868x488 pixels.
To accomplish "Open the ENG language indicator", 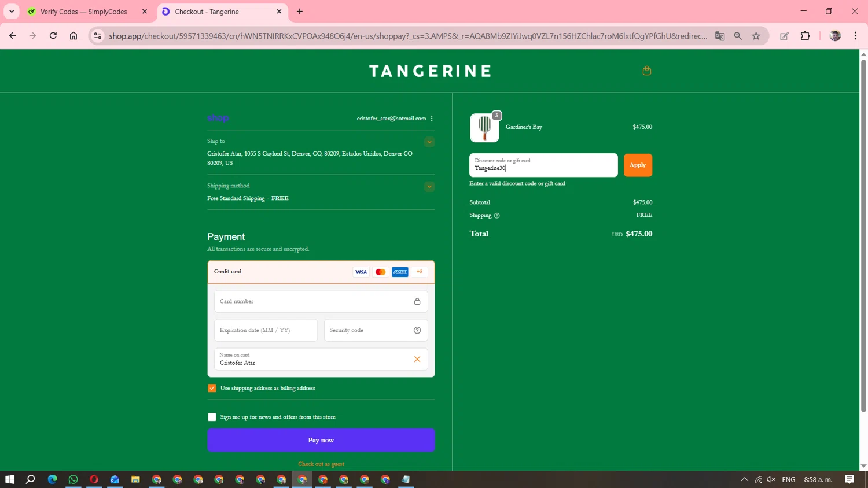I will pyautogui.click(x=788, y=479).
